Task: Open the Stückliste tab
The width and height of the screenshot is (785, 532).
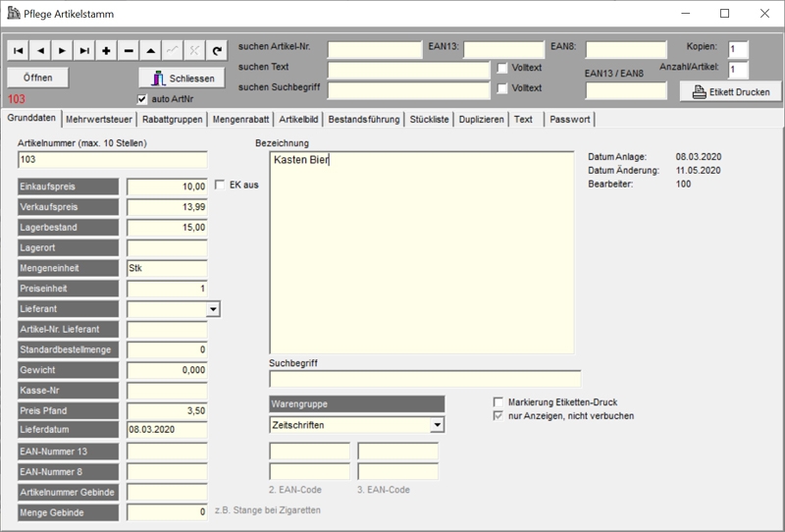Action: click(430, 120)
